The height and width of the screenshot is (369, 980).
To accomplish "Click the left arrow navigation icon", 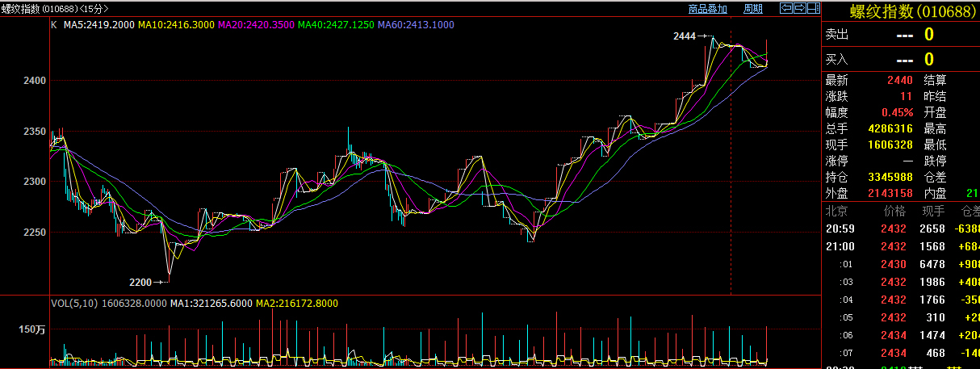I will (785, 9).
